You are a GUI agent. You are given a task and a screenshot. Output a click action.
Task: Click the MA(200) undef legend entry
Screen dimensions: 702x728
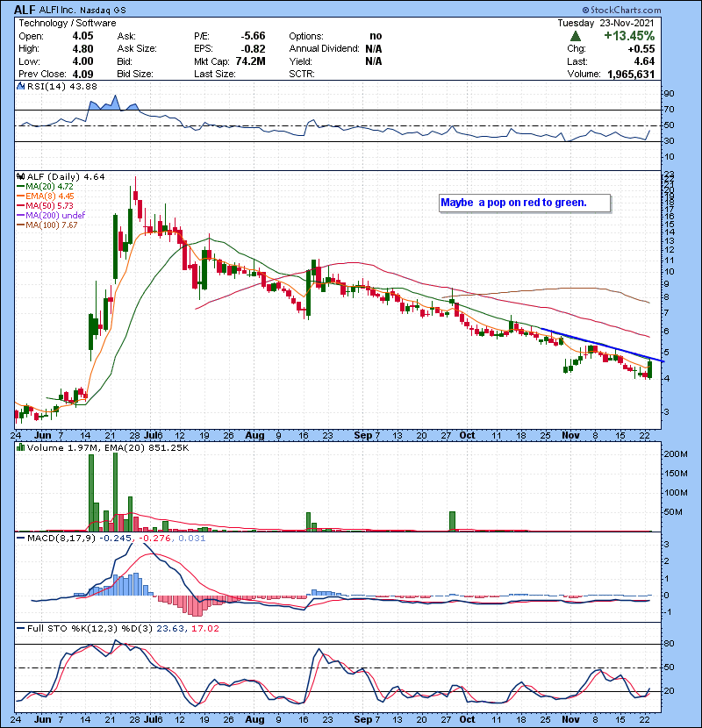click(x=51, y=216)
